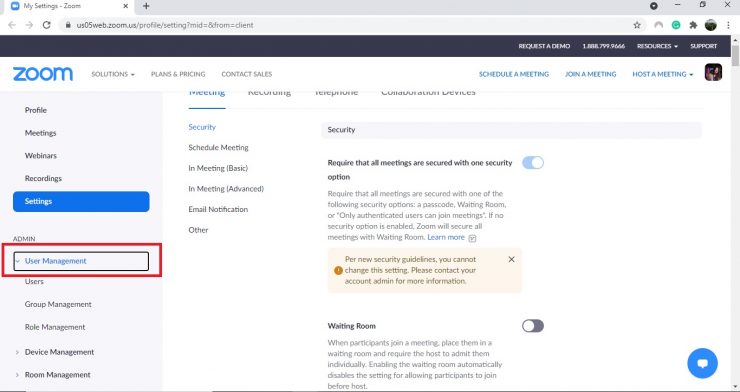Select Schedule Meeting section
Viewport: 740px width, 392px height.
point(219,148)
